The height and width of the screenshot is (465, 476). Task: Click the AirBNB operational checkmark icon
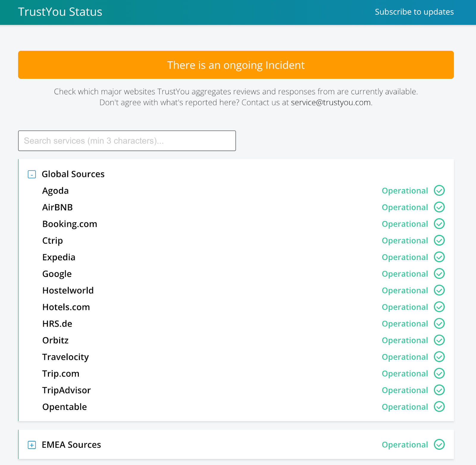point(439,207)
